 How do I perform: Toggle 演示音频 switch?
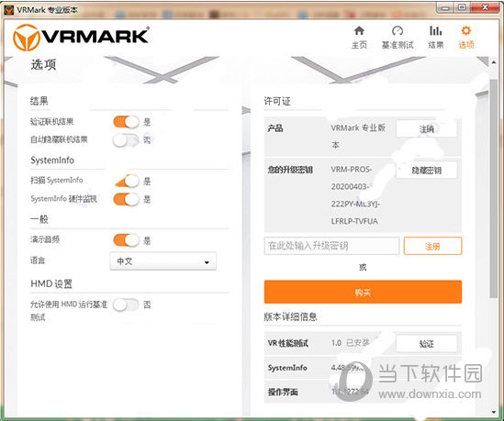click(x=126, y=240)
